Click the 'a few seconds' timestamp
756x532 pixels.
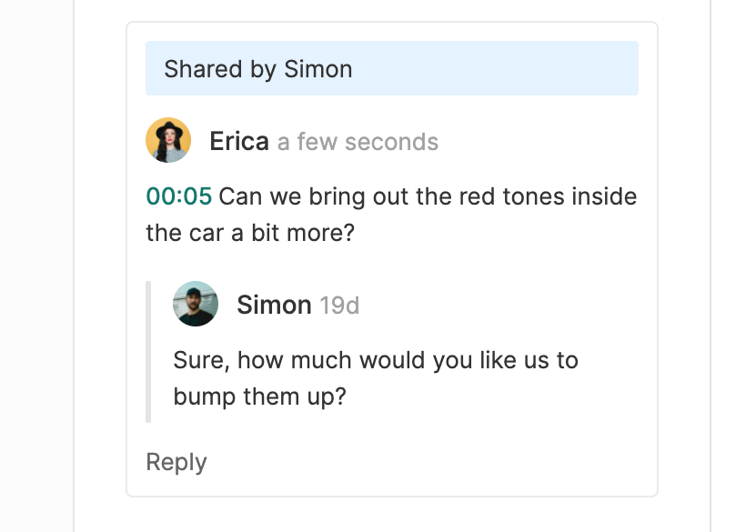click(358, 143)
